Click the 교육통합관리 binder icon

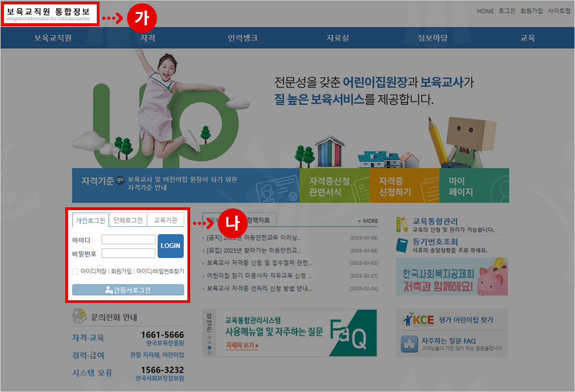[x=402, y=224]
